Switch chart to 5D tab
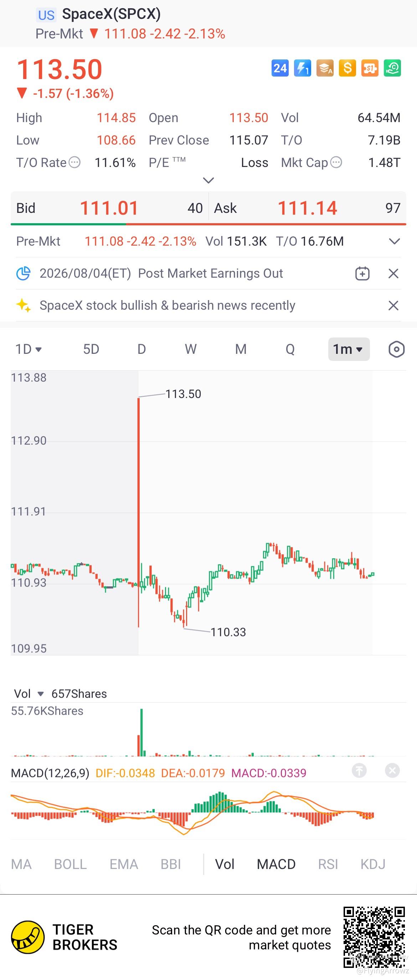The width and height of the screenshot is (417, 980). click(x=91, y=349)
